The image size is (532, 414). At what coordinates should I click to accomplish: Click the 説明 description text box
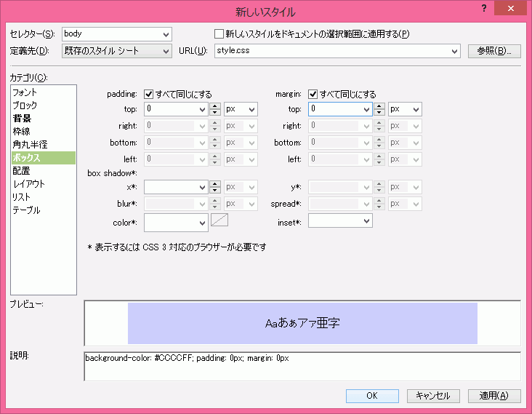(302, 367)
